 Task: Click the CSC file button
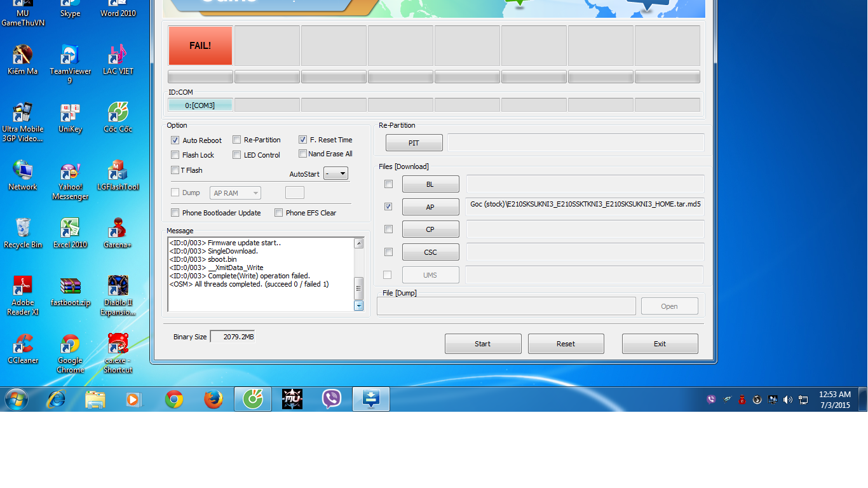[x=430, y=252]
